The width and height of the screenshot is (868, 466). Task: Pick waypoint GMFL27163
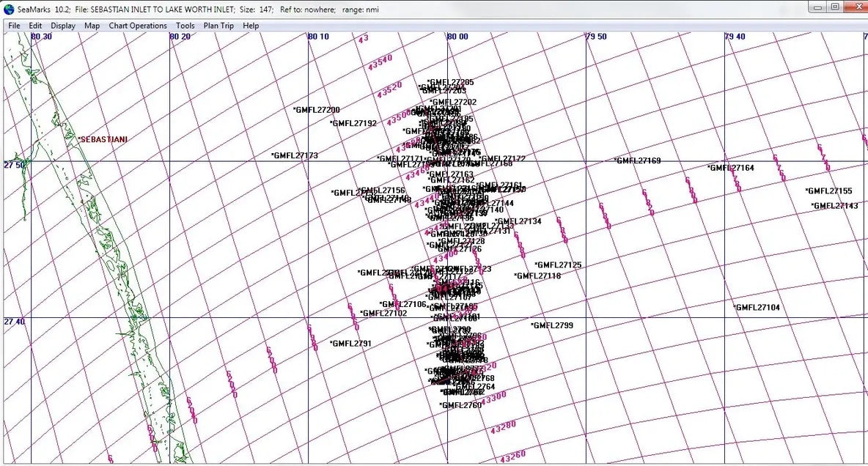click(450, 174)
